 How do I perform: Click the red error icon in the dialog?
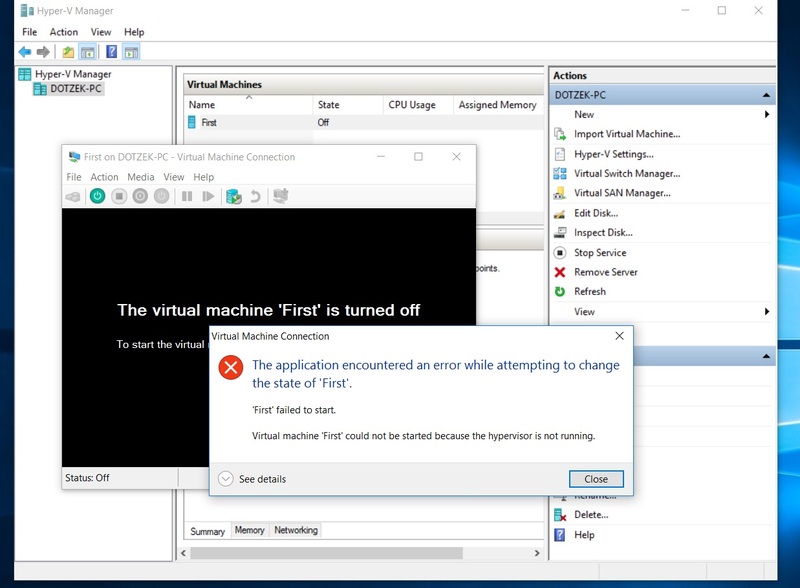(229, 368)
